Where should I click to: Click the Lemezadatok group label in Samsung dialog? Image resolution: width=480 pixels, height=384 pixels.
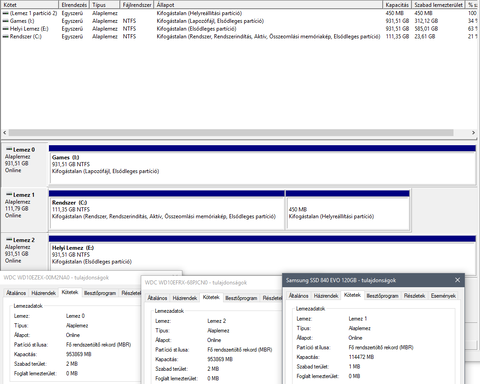point(310,309)
